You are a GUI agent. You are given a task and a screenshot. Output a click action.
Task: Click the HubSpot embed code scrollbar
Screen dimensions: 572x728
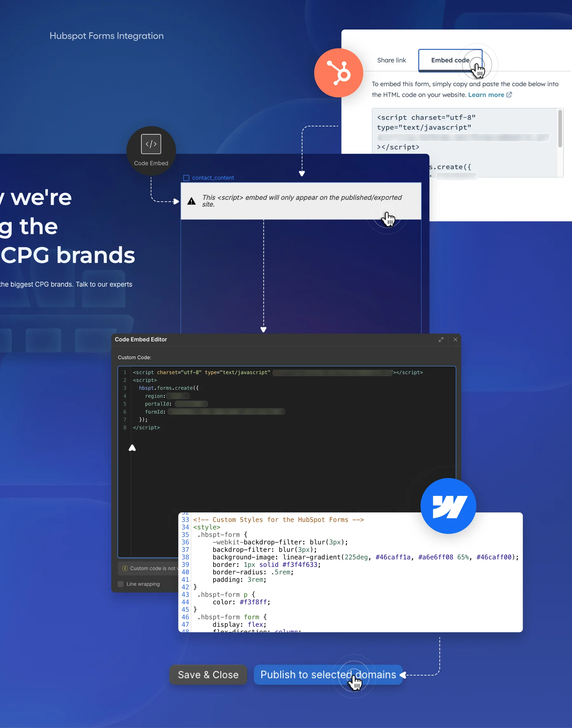click(x=560, y=128)
